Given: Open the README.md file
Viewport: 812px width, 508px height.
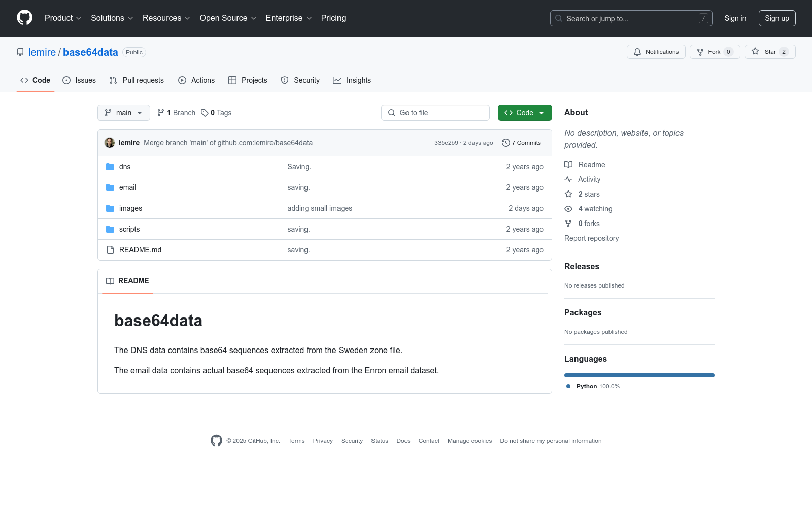Looking at the screenshot, I should pos(140,250).
